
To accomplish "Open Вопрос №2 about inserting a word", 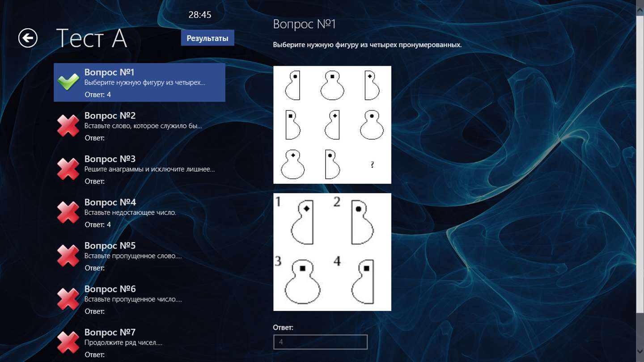I will pyautogui.click(x=140, y=126).
